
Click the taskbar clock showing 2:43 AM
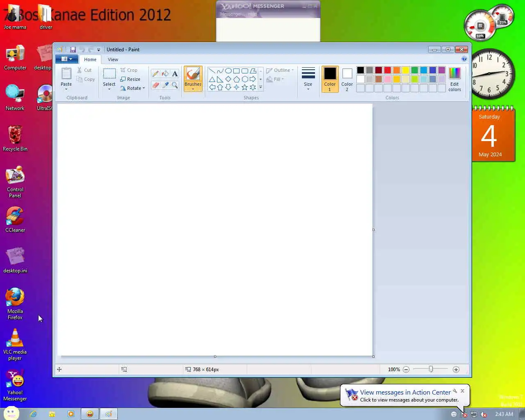[504, 414]
